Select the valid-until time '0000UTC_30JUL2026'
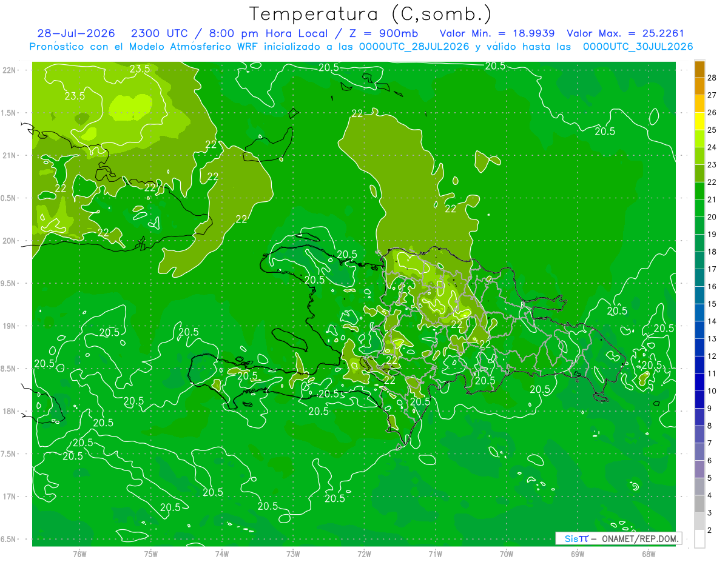 point(638,47)
